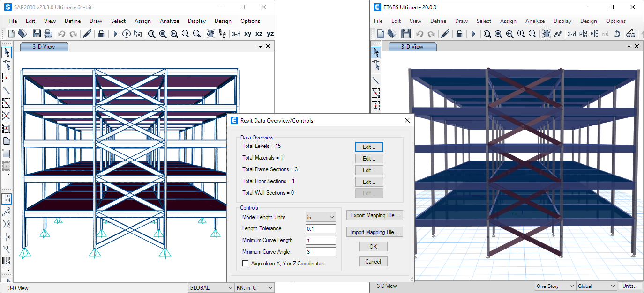Image resolution: width=644 pixels, height=293 pixels.
Task: Click Open File icon in ETABS toolbar
Action: point(392,34)
